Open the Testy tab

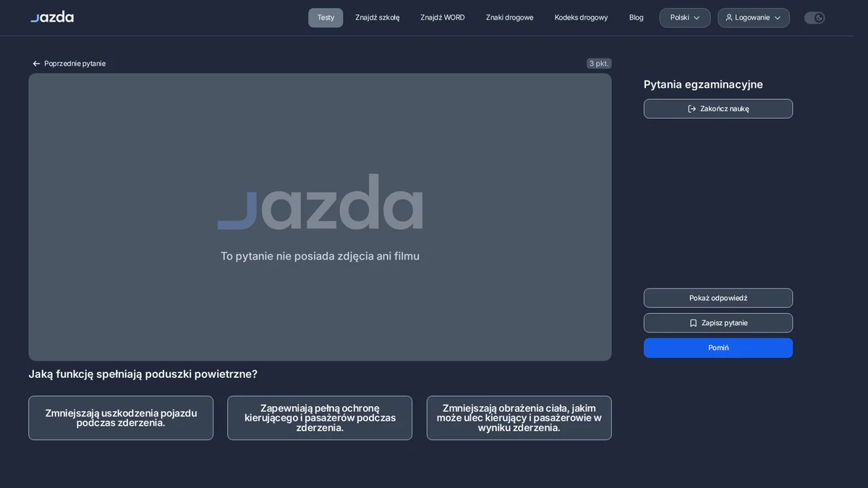coord(325,17)
